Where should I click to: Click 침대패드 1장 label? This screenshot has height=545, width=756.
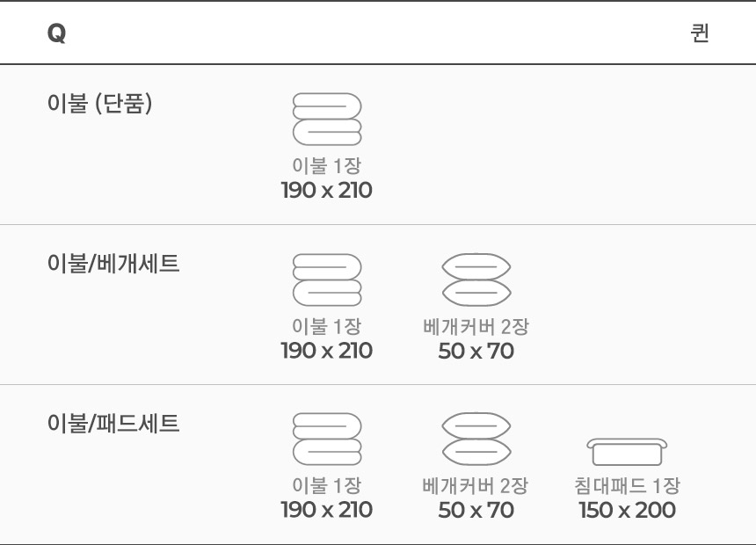point(627,485)
